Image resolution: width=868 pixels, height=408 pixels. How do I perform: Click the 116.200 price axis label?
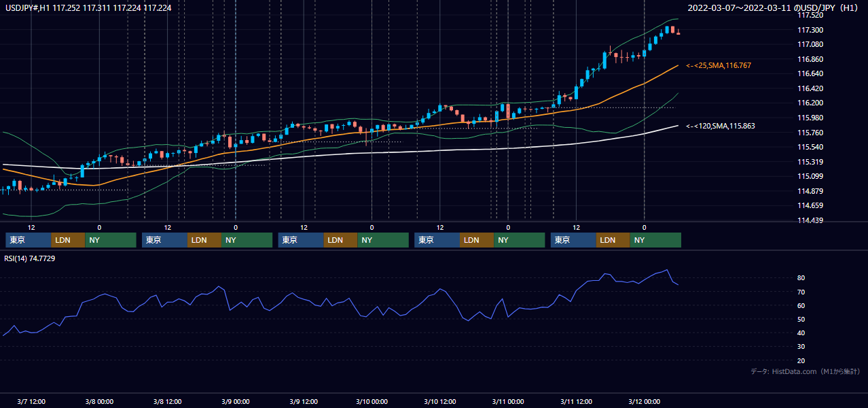click(810, 103)
